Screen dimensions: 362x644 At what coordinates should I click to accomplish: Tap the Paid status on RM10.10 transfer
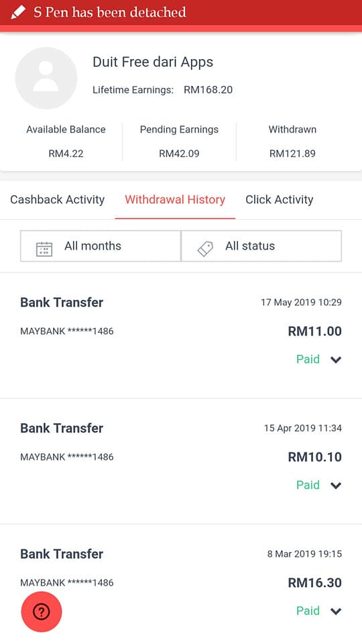[x=308, y=485]
